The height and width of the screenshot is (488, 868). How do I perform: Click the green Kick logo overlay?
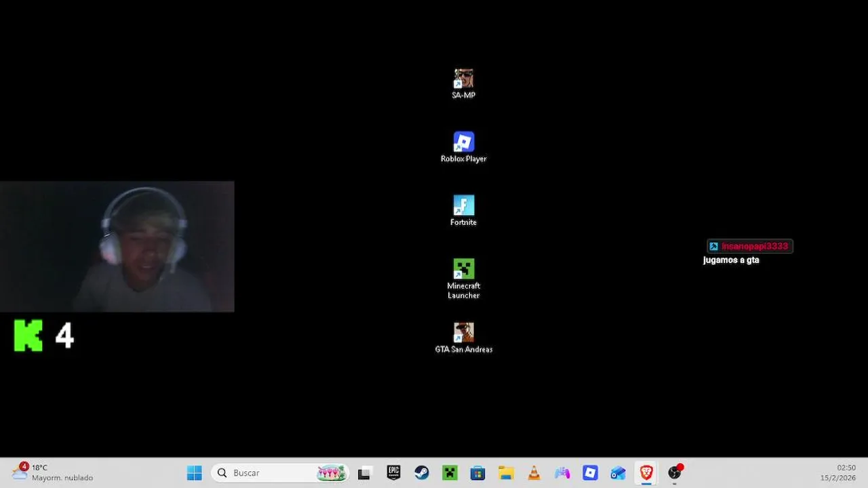click(x=28, y=335)
